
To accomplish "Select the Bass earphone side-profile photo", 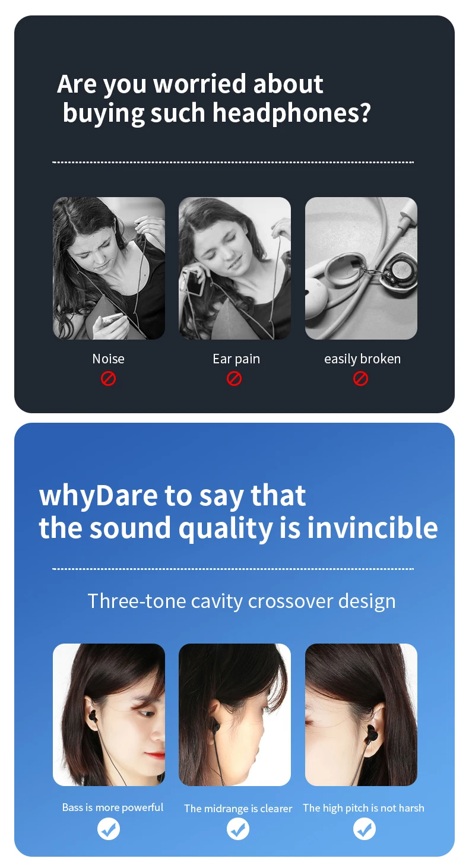I will click(109, 715).
